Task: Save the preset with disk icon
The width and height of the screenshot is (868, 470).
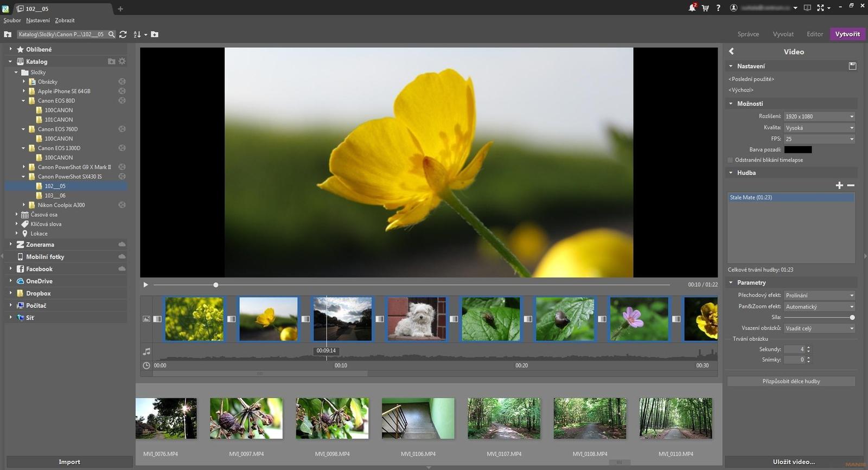Action: [x=852, y=66]
